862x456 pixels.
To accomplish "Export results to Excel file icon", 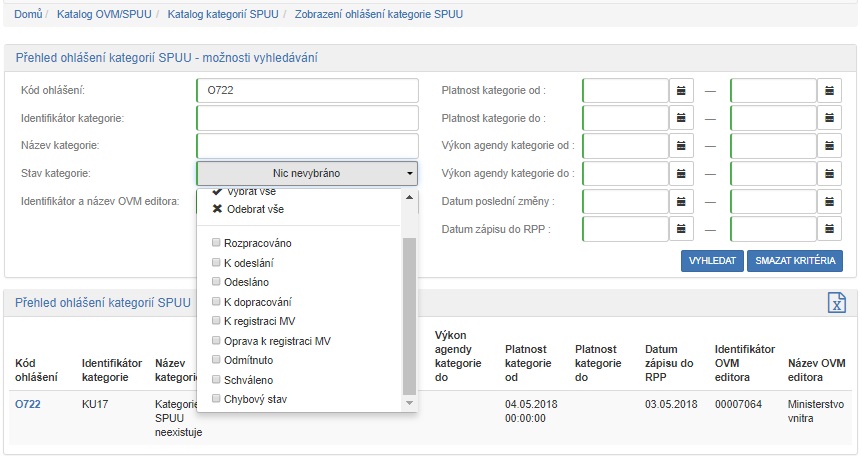I will pos(836,304).
